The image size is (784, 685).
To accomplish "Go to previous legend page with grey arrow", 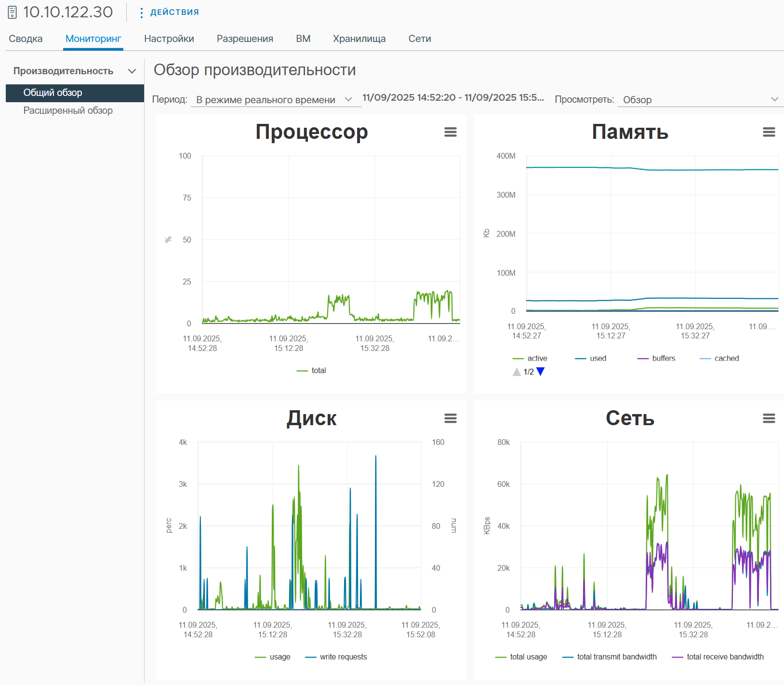I will point(517,372).
